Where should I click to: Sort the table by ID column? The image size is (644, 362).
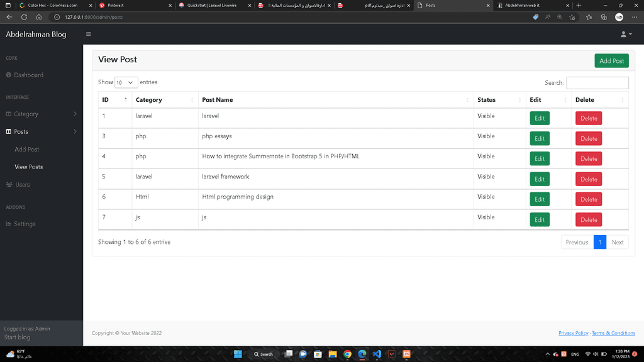(x=115, y=100)
